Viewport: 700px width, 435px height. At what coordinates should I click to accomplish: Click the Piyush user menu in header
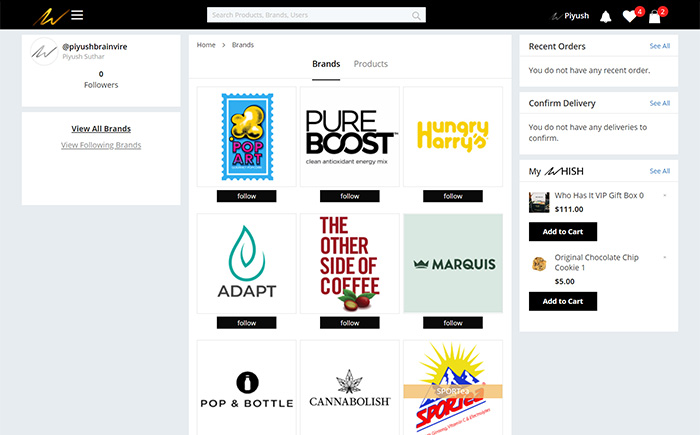click(x=570, y=16)
